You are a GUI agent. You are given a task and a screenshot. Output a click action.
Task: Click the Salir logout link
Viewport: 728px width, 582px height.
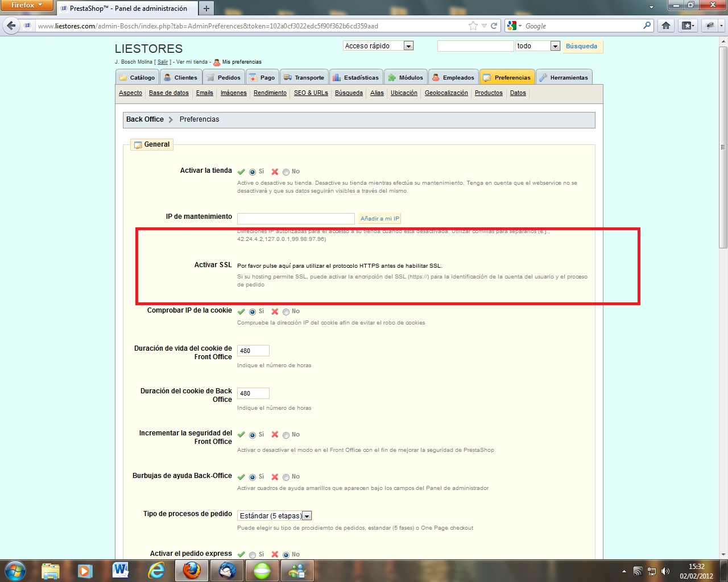163,62
